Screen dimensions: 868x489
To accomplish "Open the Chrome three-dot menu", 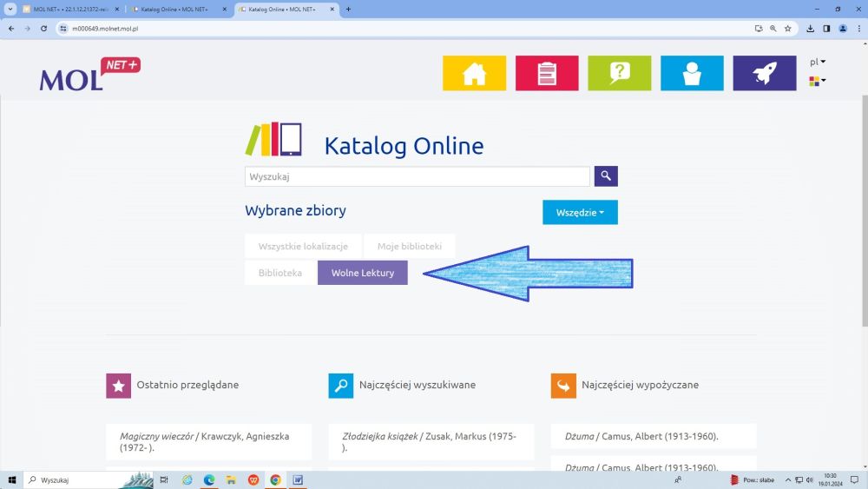I will pos(858,29).
